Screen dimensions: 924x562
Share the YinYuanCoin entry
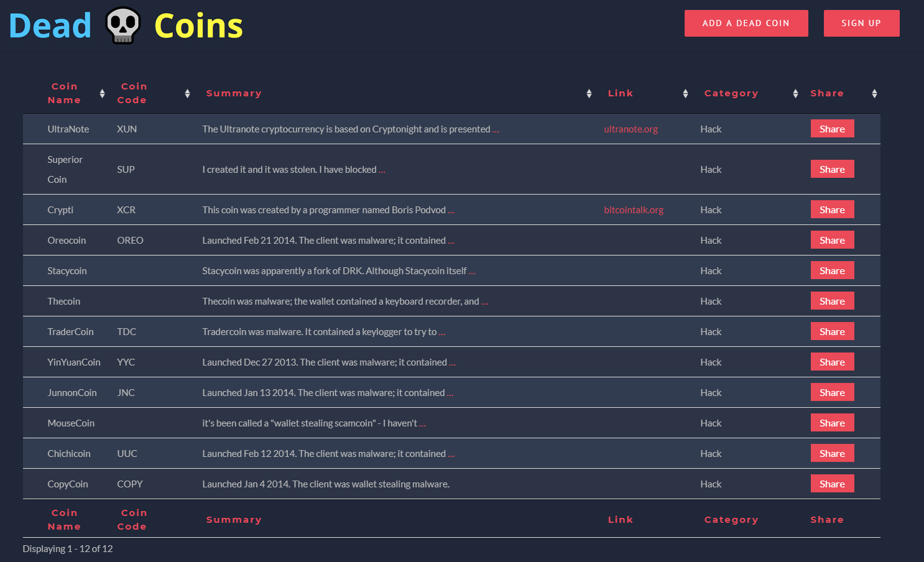tap(832, 362)
